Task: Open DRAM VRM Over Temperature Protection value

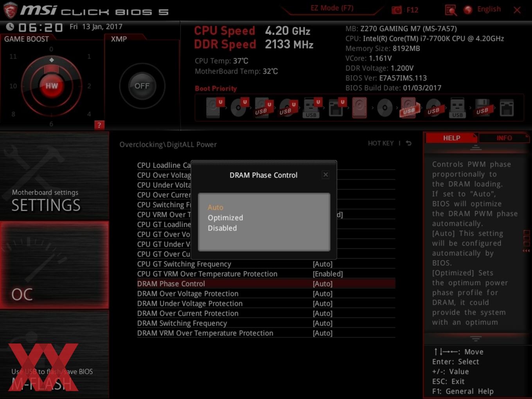Action: (322, 333)
